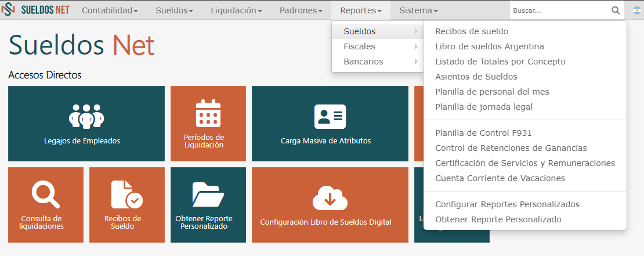Image resolution: width=644 pixels, height=256 pixels.
Task: Expand the Fiscales submenu
Action: [x=378, y=46]
